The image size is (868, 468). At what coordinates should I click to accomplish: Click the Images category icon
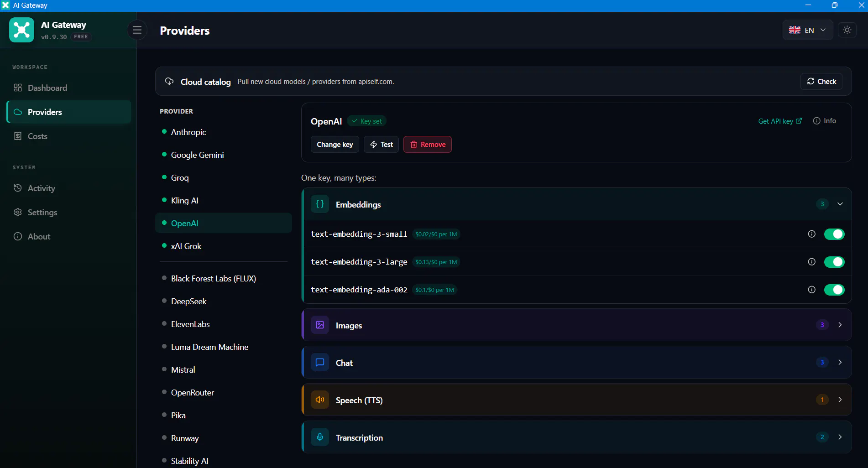point(320,325)
